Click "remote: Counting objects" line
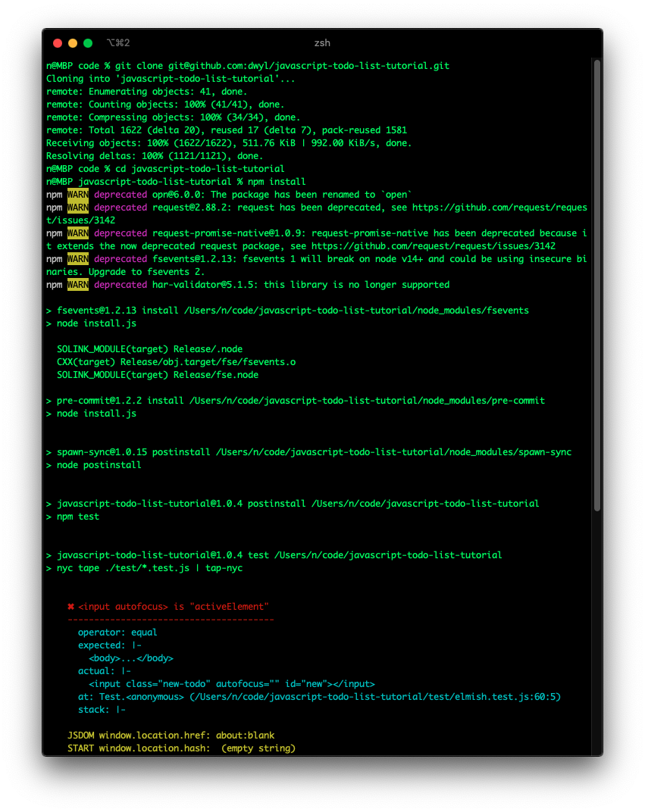 point(165,105)
